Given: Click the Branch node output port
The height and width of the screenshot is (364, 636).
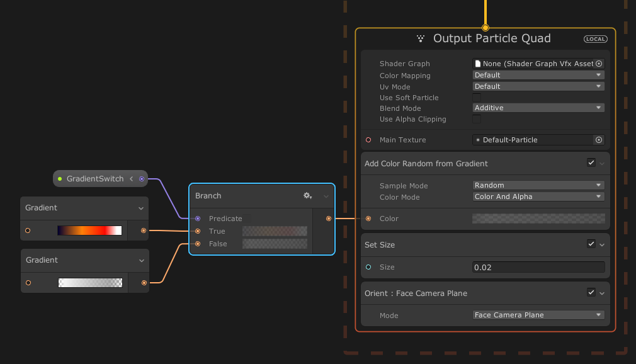Looking at the screenshot, I should pyautogui.click(x=328, y=219).
